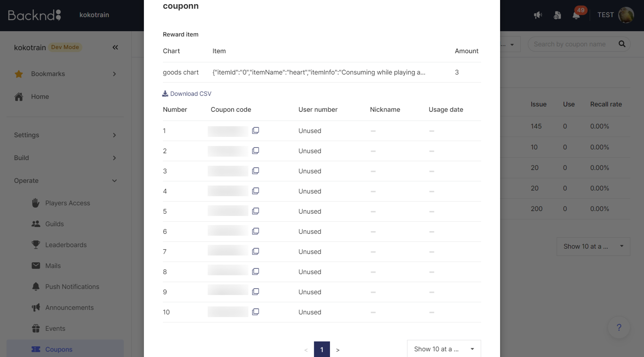Copy coupon code in row 6
This screenshot has height=357, width=644.
point(255,231)
